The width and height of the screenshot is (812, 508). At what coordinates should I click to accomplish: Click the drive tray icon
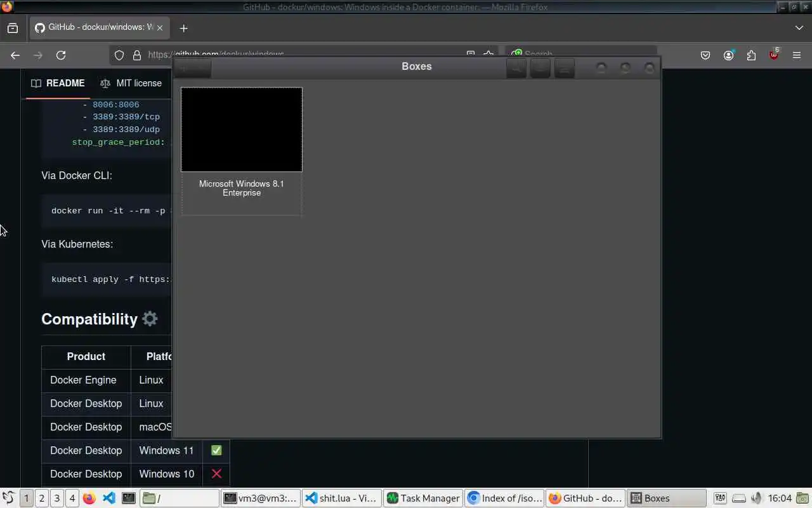(x=739, y=498)
